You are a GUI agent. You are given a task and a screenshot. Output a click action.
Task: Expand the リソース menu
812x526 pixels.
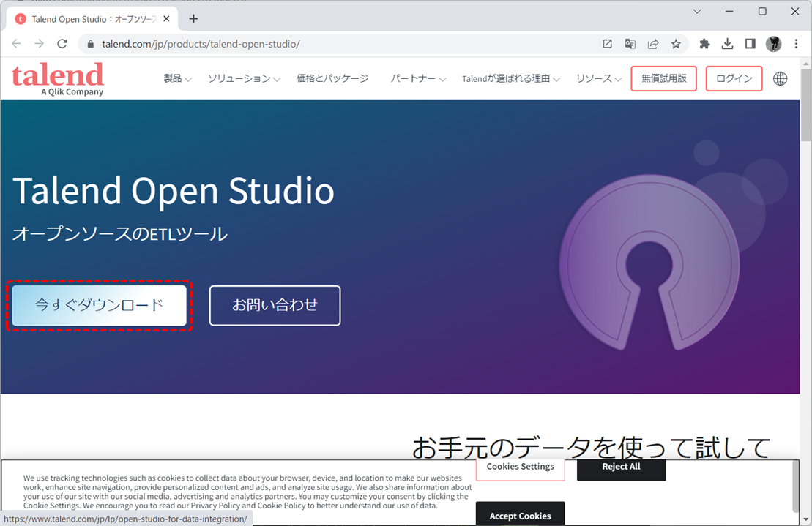599,78
